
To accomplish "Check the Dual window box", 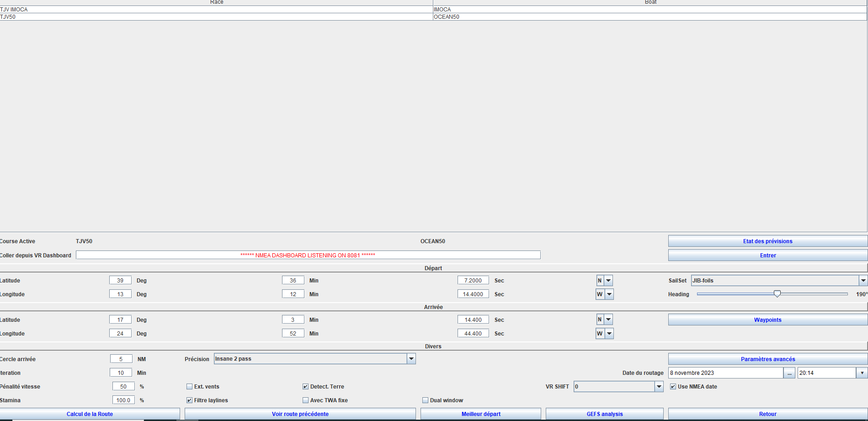I will click(426, 400).
